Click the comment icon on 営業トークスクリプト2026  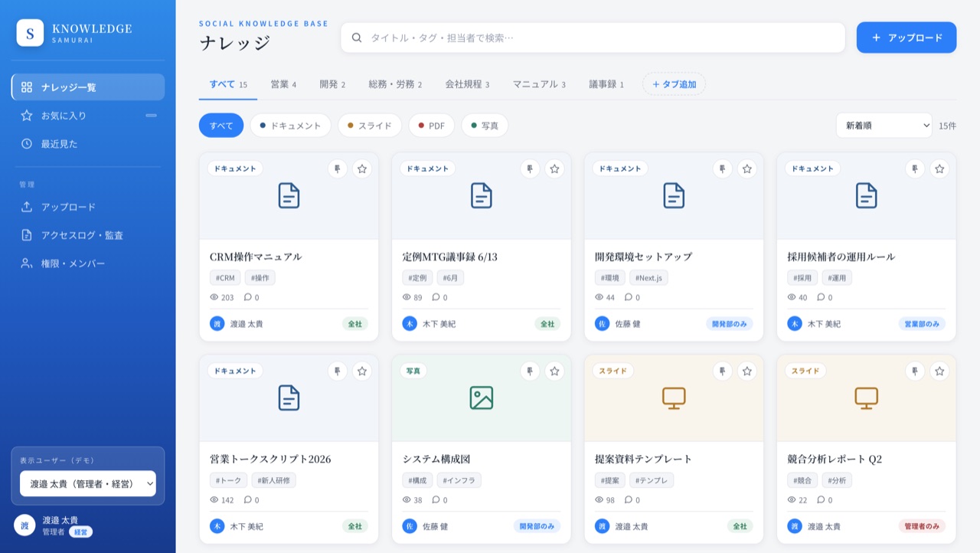pyautogui.click(x=248, y=499)
